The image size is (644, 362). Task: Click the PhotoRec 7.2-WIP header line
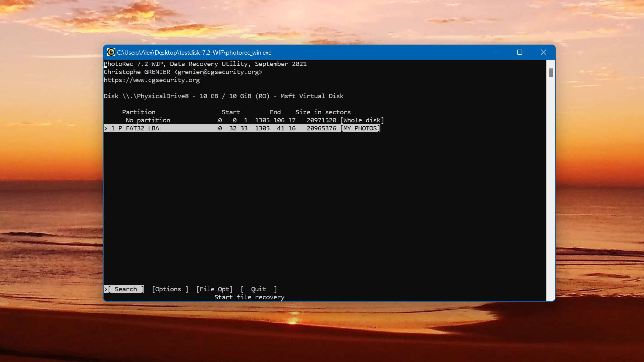(205, 64)
